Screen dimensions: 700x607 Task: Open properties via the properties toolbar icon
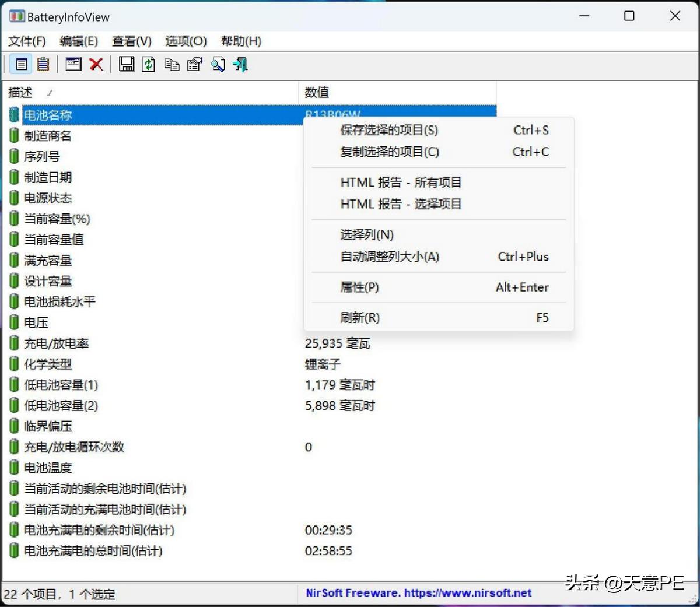pos(195,64)
